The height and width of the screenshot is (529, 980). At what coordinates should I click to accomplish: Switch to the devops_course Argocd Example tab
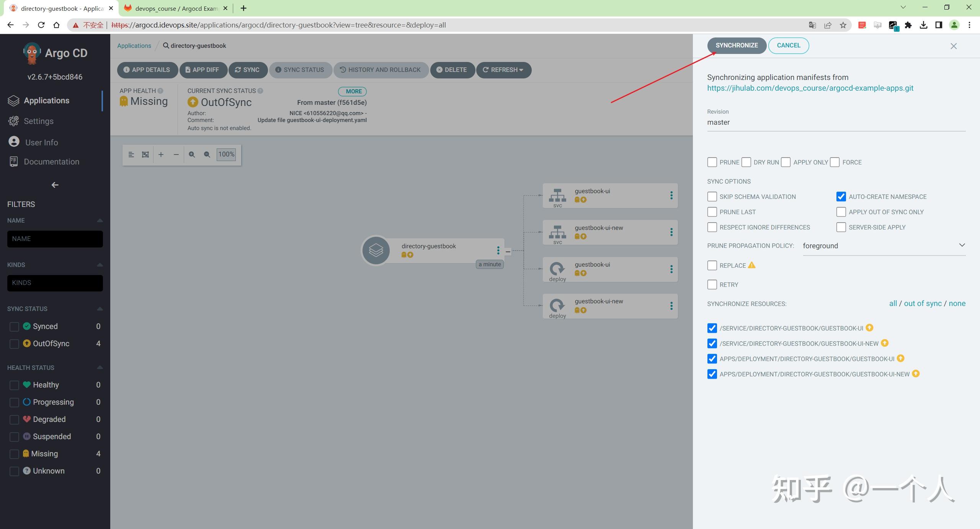click(176, 8)
